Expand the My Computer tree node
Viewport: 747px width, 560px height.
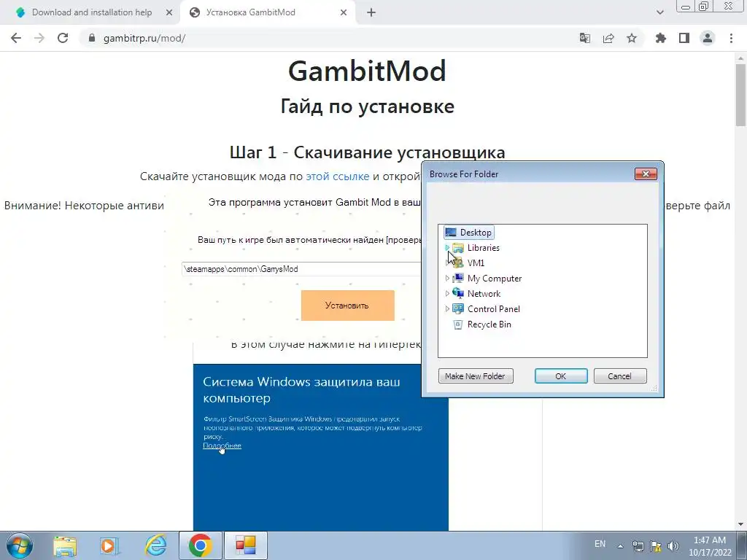coord(447,278)
